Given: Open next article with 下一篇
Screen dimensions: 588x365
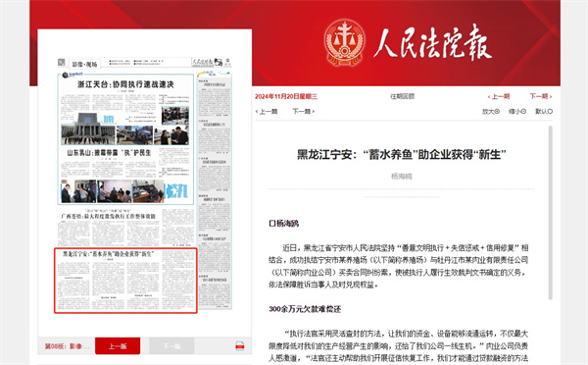Looking at the screenshot, I should tap(303, 112).
